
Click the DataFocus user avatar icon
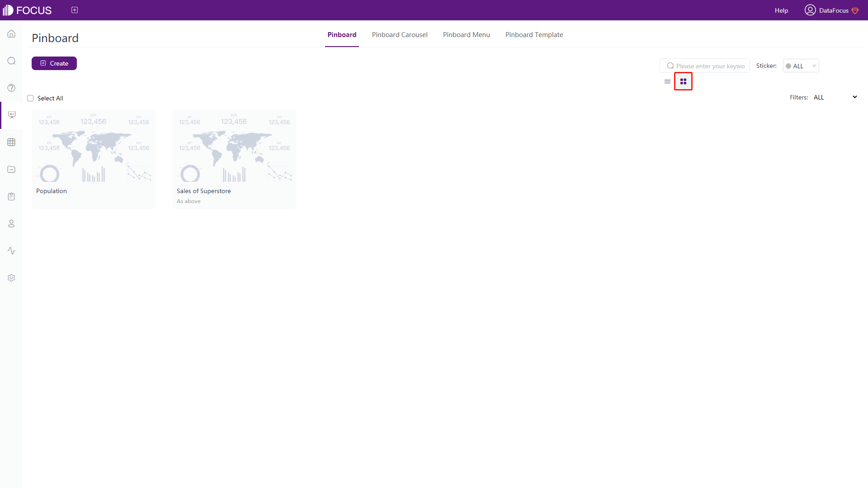[x=810, y=10]
